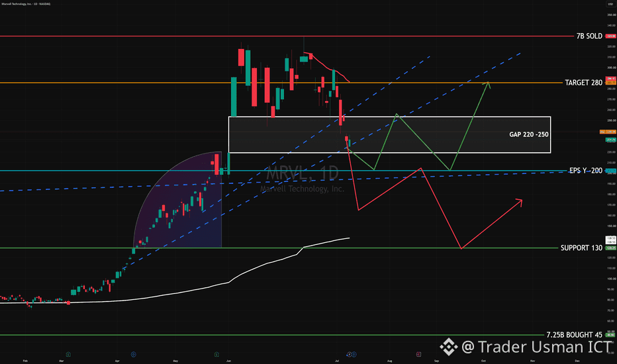Select the 7B SOLD line label
Image resolution: width=617 pixels, height=364 pixels.
tap(589, 36)
